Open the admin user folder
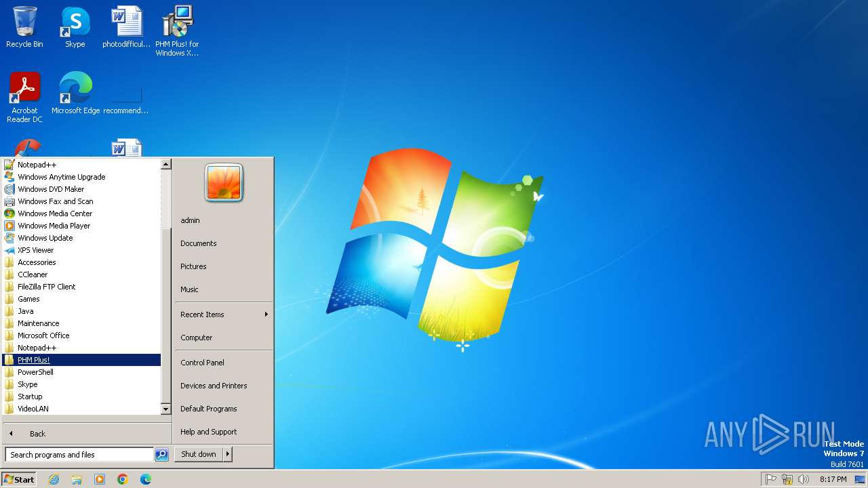 point(224,220)
